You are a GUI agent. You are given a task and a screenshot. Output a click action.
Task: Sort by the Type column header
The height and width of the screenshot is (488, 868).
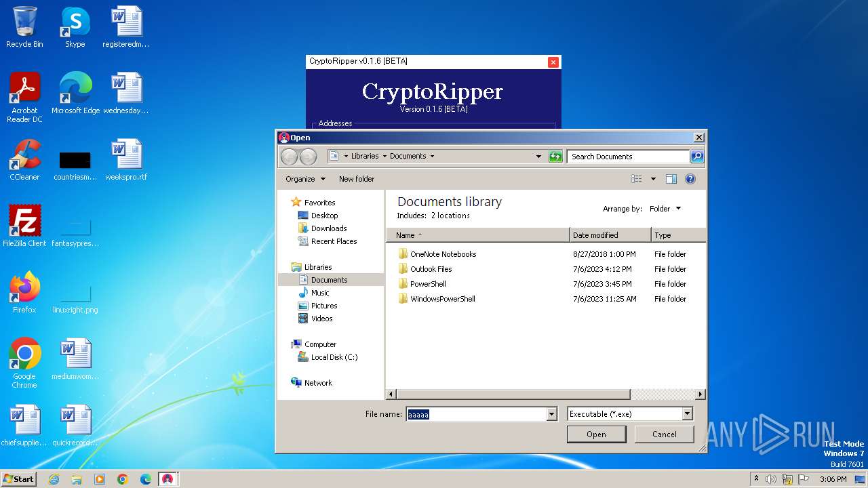point(678,235)
